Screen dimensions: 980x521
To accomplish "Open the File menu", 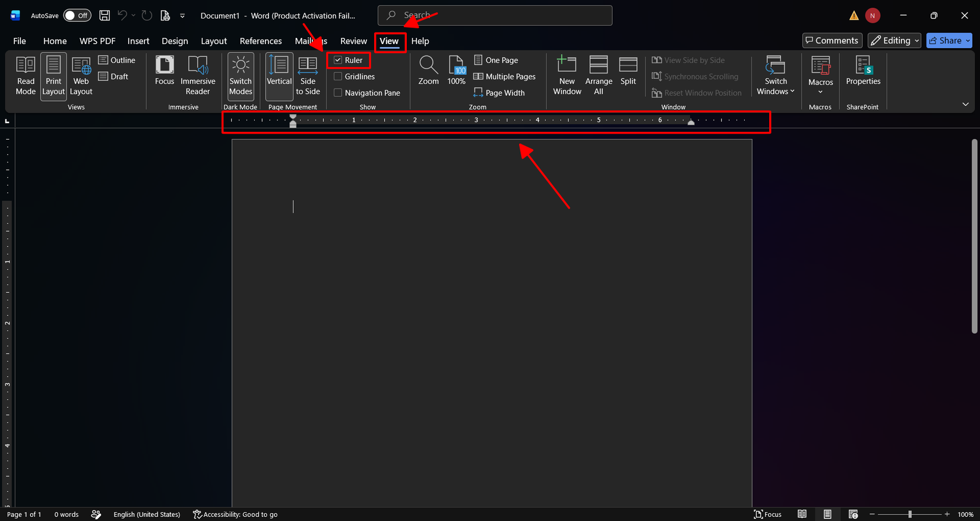I will coord(20,41).
